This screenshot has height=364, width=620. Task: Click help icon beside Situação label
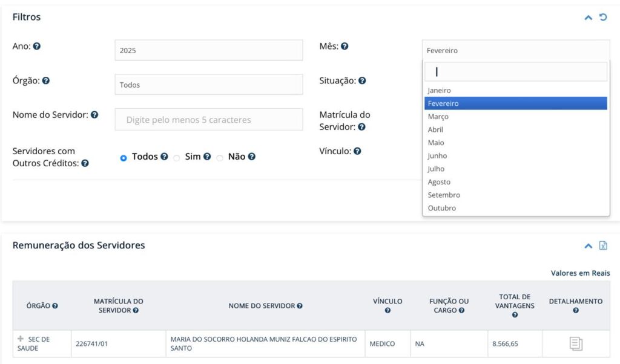pyautogui.click(x=362, y=80)
